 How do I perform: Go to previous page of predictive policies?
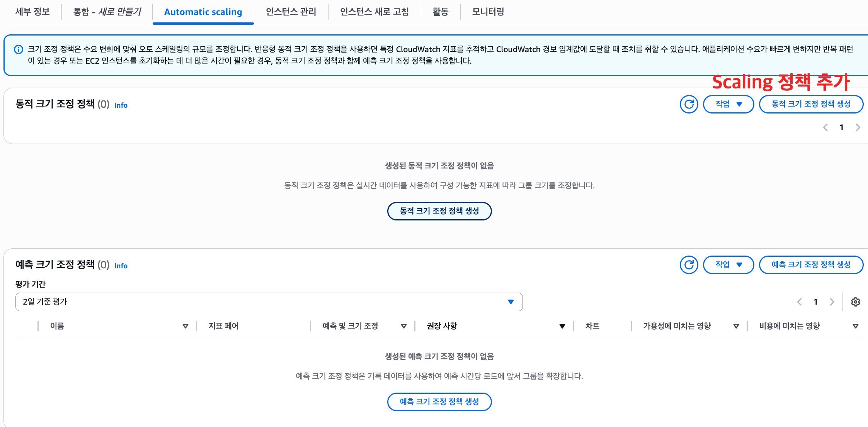[x=800, y=302]
